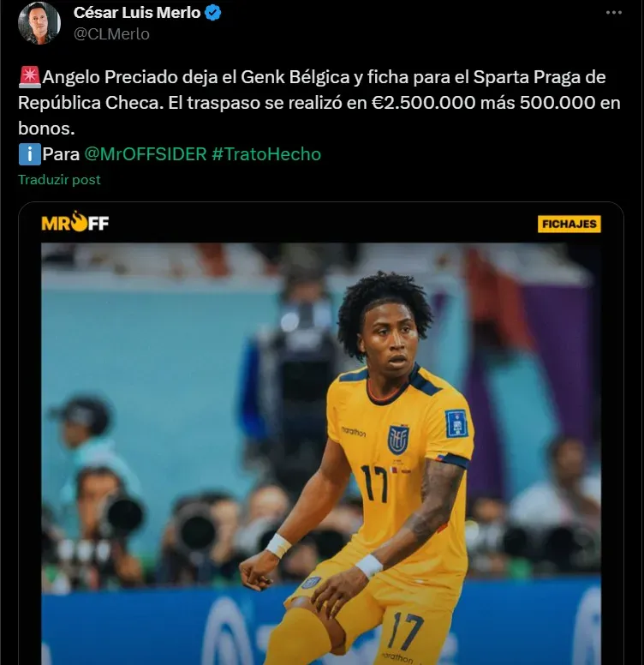Click the tweet text about Sparta Praga
Screen dimensions: 644x665
319,103
